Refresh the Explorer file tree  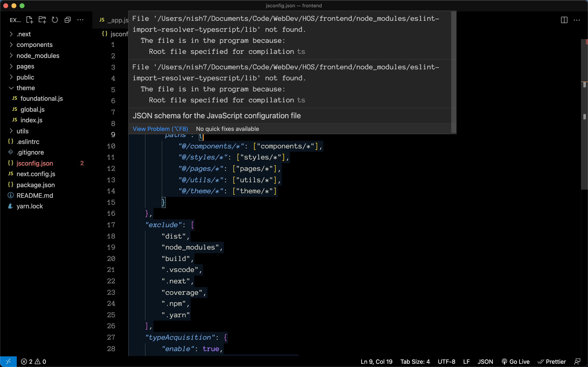coord(55,20)
